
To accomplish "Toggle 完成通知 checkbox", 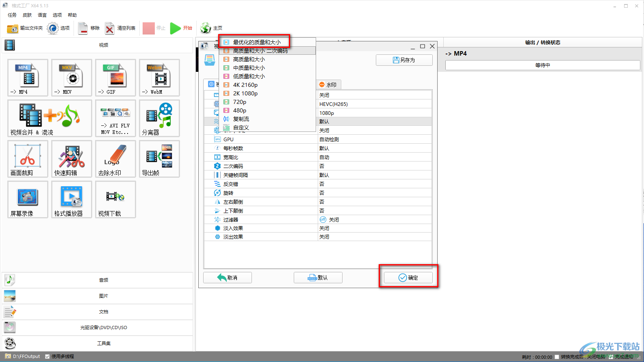I will [611, 357].
